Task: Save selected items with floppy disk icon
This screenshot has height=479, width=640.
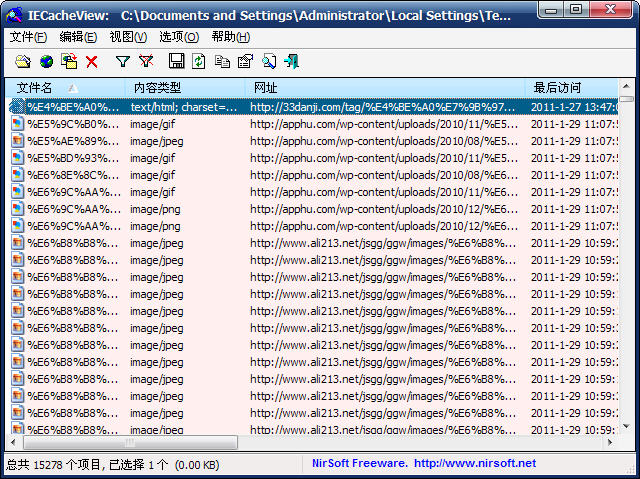Action: (176, 61)
